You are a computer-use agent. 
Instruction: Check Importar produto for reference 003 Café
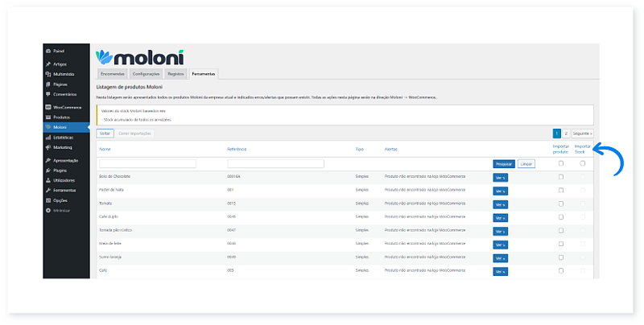[x=561, y=271]
